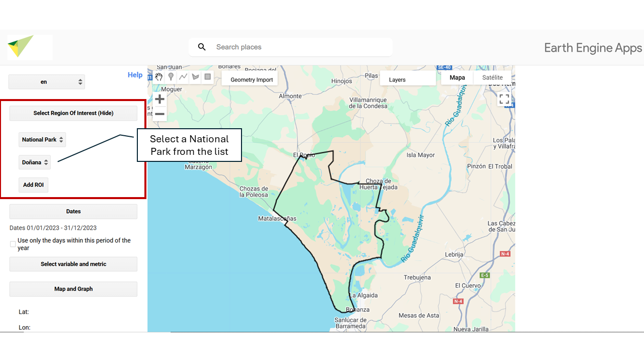Image resolution: width=644 pixels, height=362 pixels.
Task: Switch to Mapa map view
Action: (x=457, y=78)
